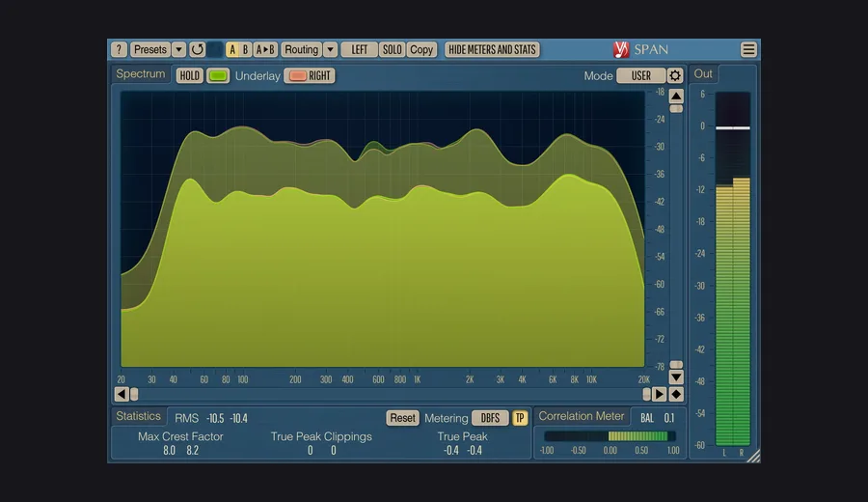The image size is (868, 502).
Task: Select the RIGHT underlay button
Action: click(x=310, y=75)
